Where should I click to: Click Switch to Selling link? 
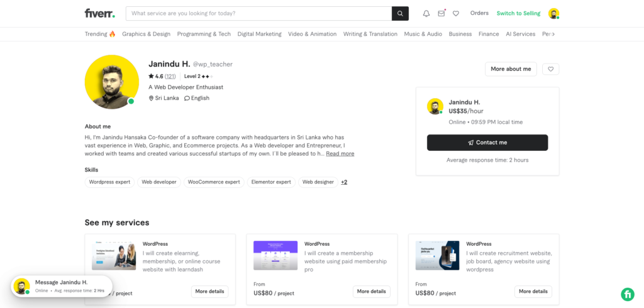[518, 13]
